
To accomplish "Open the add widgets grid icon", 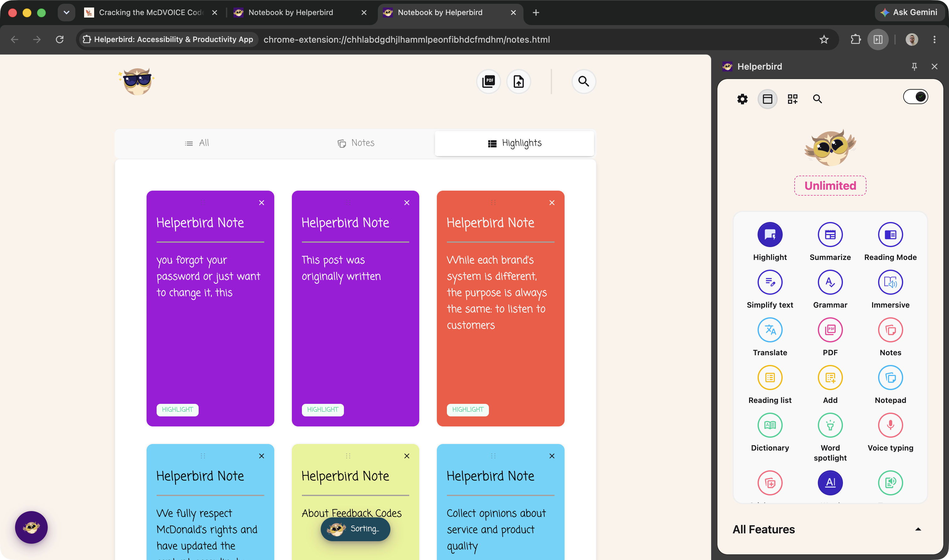I will point(792,99).
